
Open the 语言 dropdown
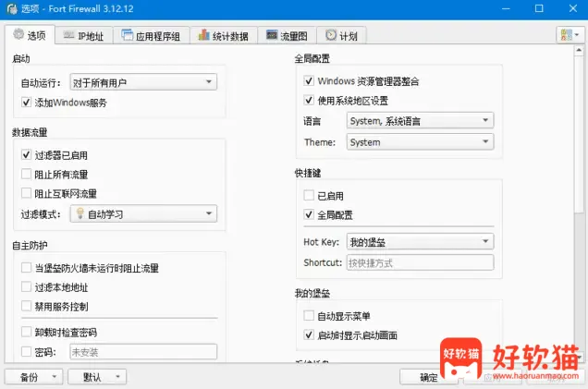pos(420,121)
